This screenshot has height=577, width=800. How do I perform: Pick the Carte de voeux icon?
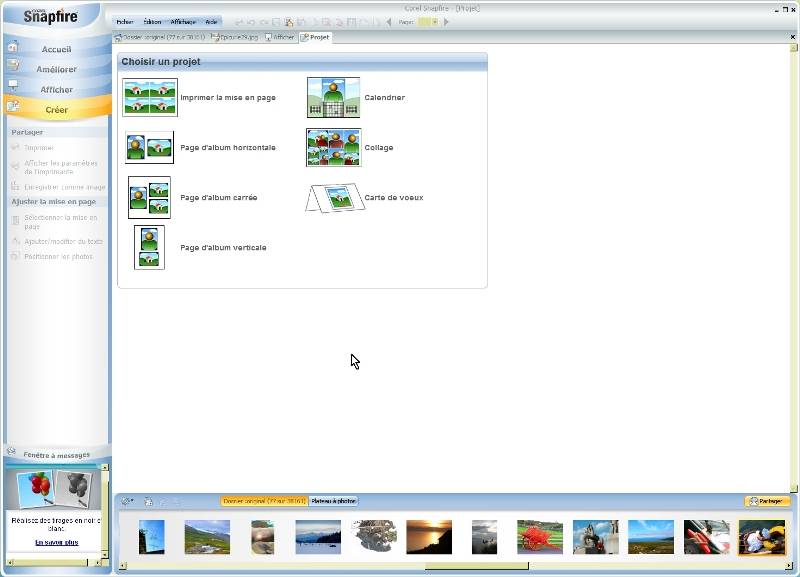click(x=333, y=197)
